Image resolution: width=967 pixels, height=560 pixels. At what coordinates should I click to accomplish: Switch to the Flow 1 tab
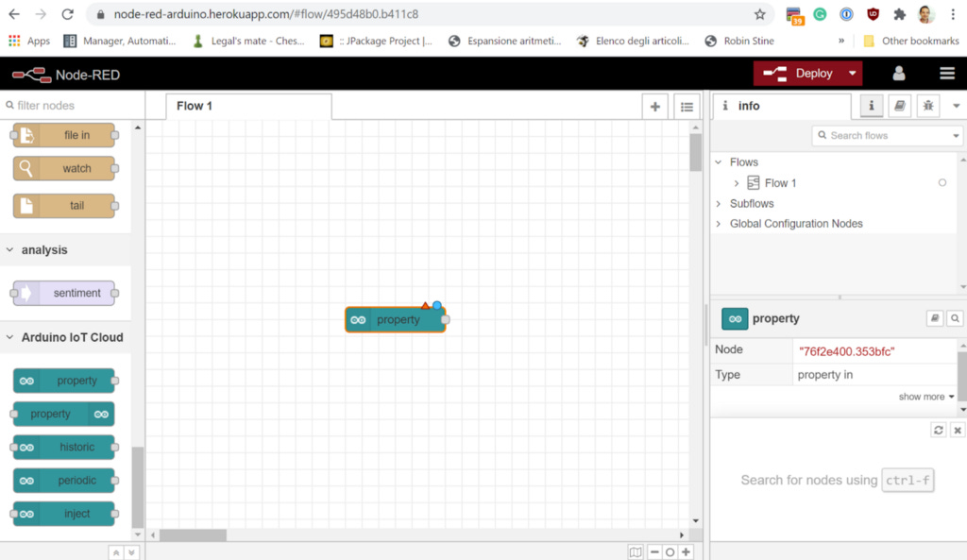coord(248,106)
